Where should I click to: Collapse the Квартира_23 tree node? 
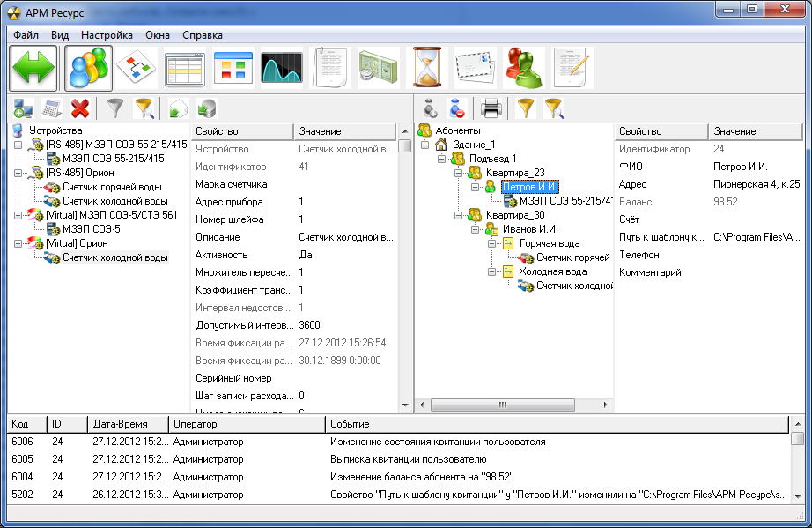tap(458, 173)
